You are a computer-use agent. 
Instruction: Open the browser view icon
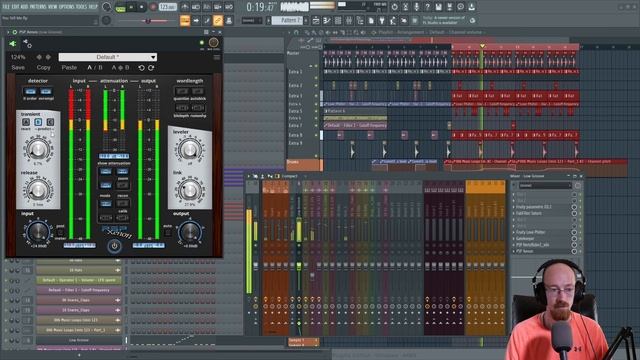pos(360,20)
